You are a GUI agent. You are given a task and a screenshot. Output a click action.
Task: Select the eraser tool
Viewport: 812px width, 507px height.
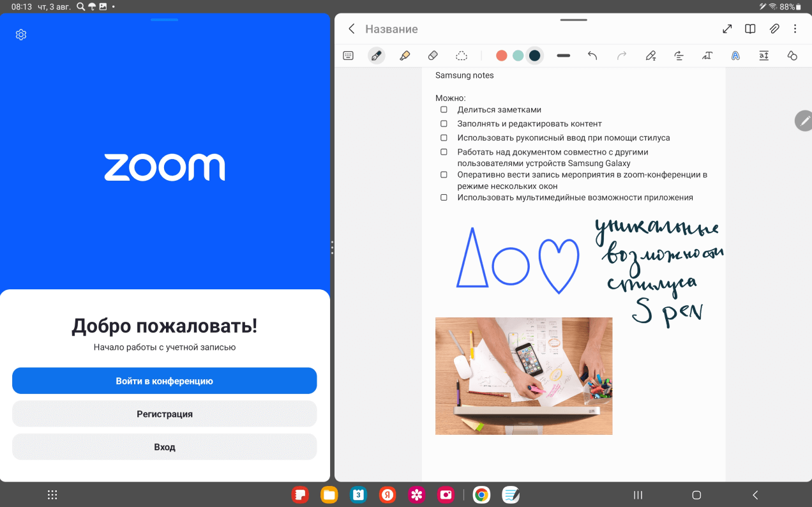pyautogui.click(x=433, y=56)
